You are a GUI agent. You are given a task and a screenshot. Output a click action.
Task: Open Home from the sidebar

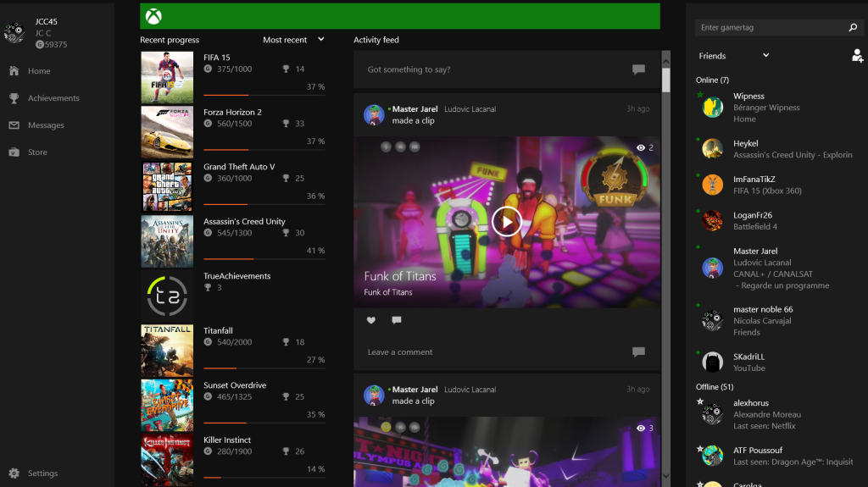tap(39, 71)
